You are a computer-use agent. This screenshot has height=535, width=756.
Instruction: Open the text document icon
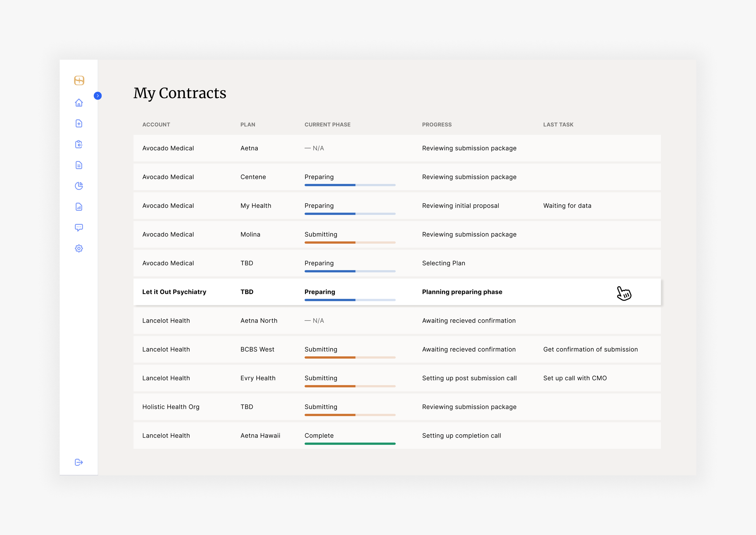click(x=79, y=165)
